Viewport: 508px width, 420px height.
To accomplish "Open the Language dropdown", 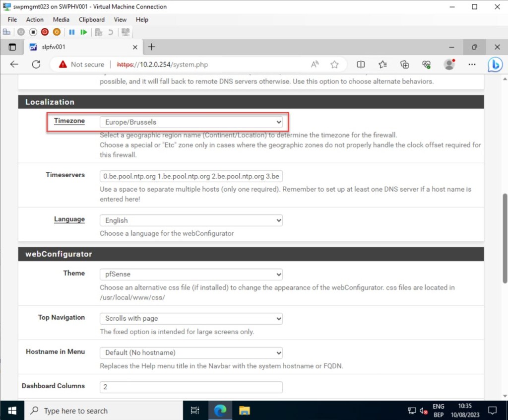I will coord(191,220).
